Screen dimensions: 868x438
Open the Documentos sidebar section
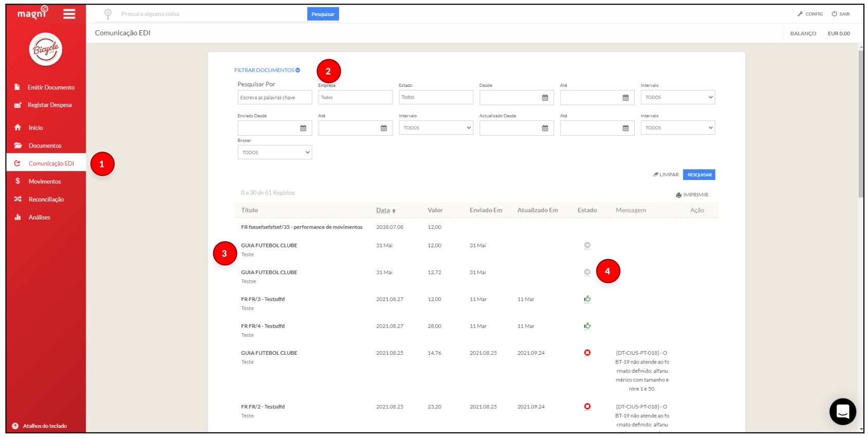coord(46,145)
